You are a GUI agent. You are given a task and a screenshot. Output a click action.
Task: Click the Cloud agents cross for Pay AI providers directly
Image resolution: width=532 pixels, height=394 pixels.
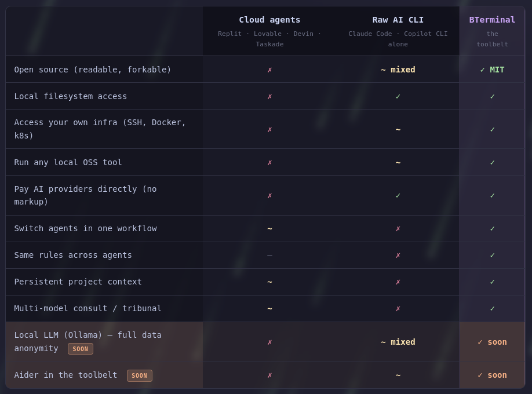(269, 196)
